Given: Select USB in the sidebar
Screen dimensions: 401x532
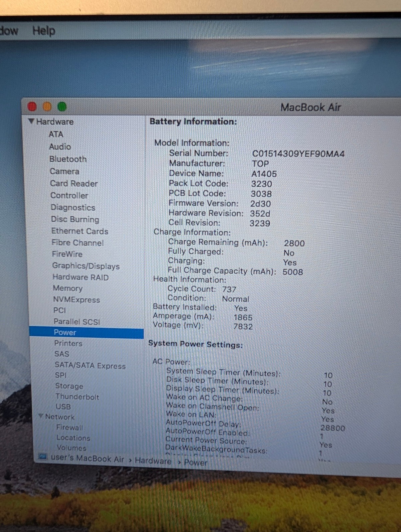Looking at the screenshot, I should click(x=63, y=407).
